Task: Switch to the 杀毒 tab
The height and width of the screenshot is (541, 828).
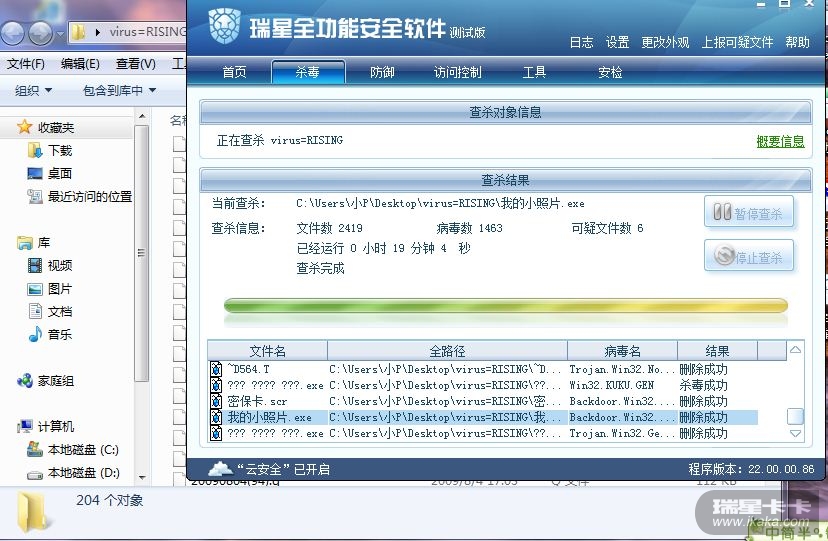Action: coord(308,72)
